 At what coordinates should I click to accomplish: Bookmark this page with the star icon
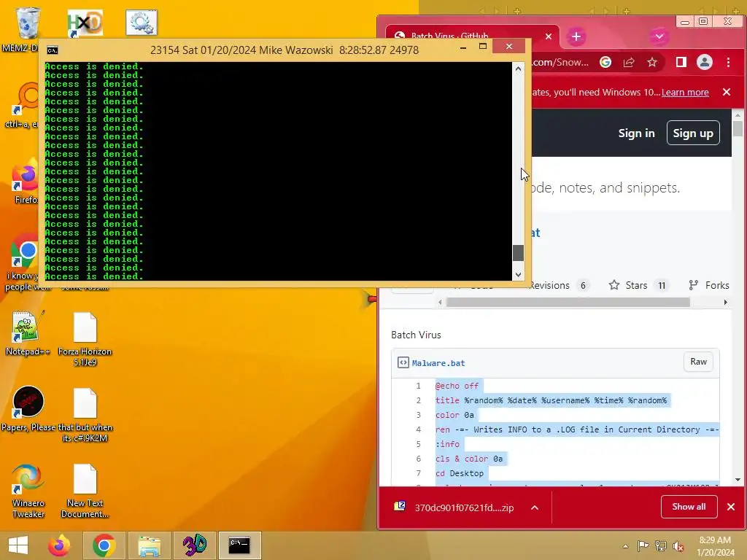(x=652, y=63)
